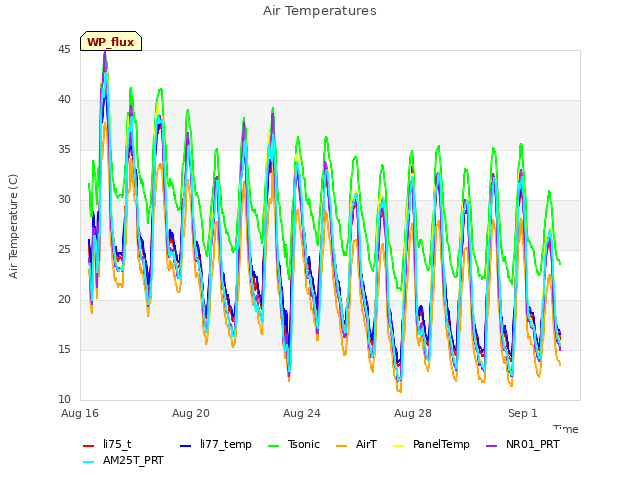Click the 35 y-axis tick label
The width and height of the screenshot is (640, 480).
coord(64,150)
